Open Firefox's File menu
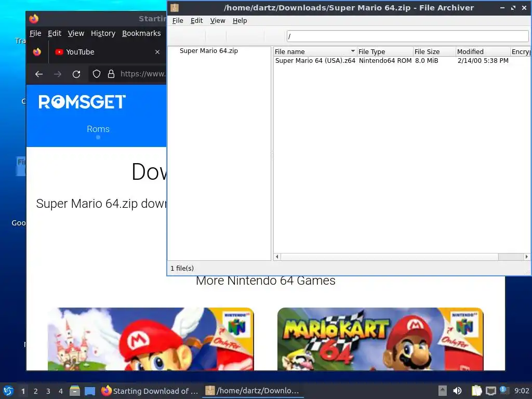 35,33
